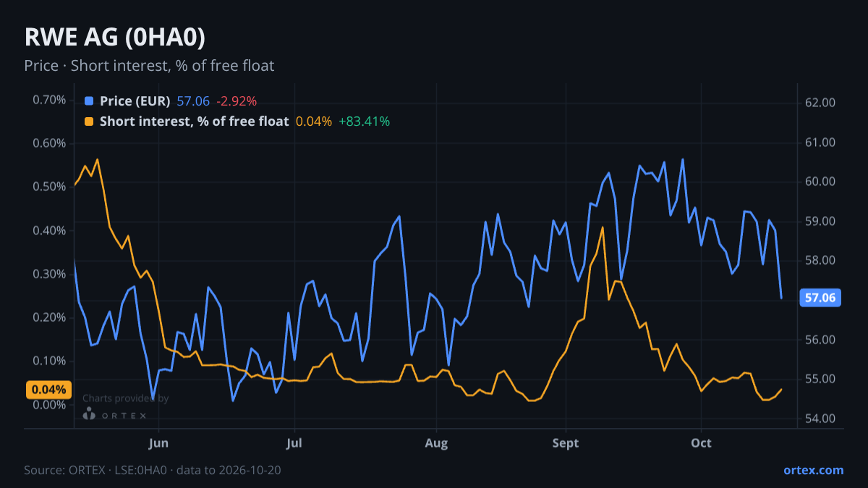Click the 0.10% left axis label
The image size is (868, 488).
(x=49, y=361)
